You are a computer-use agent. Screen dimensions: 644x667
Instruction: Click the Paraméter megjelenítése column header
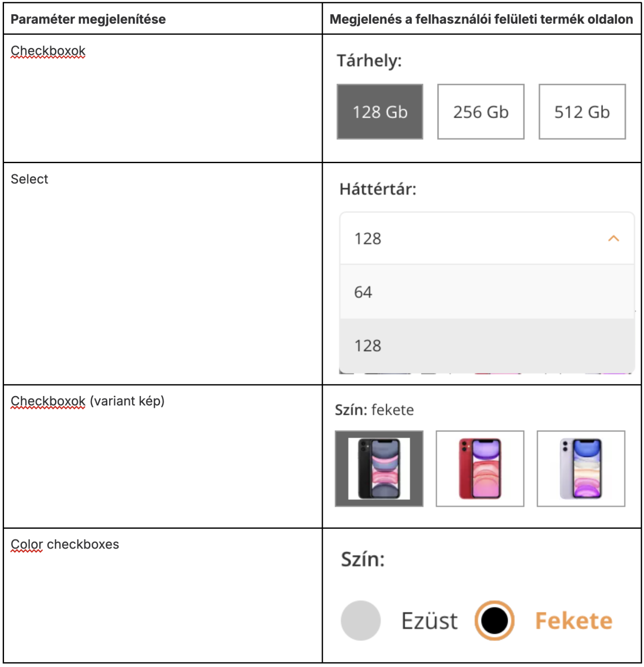click(88, 19)
